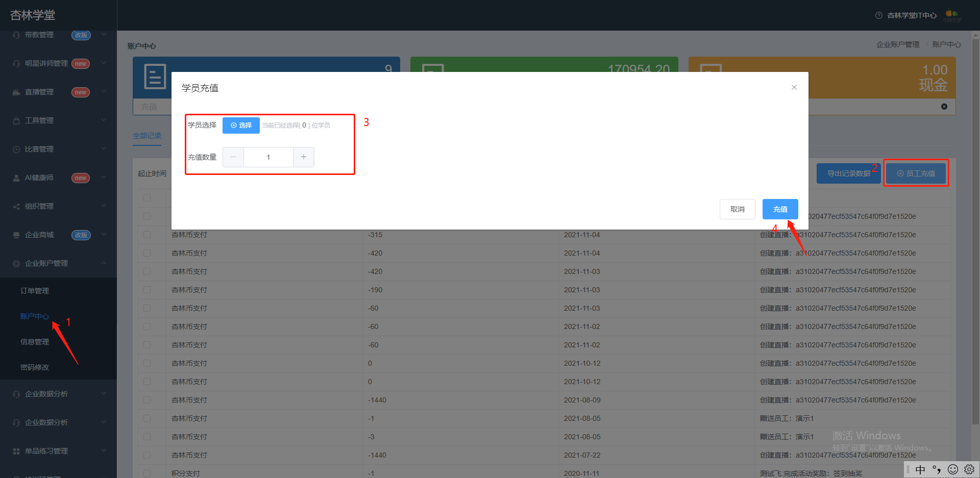The image size is (980, 478).
Task: Click the 导出记录数据 button
Action: (x=849, y=173)
